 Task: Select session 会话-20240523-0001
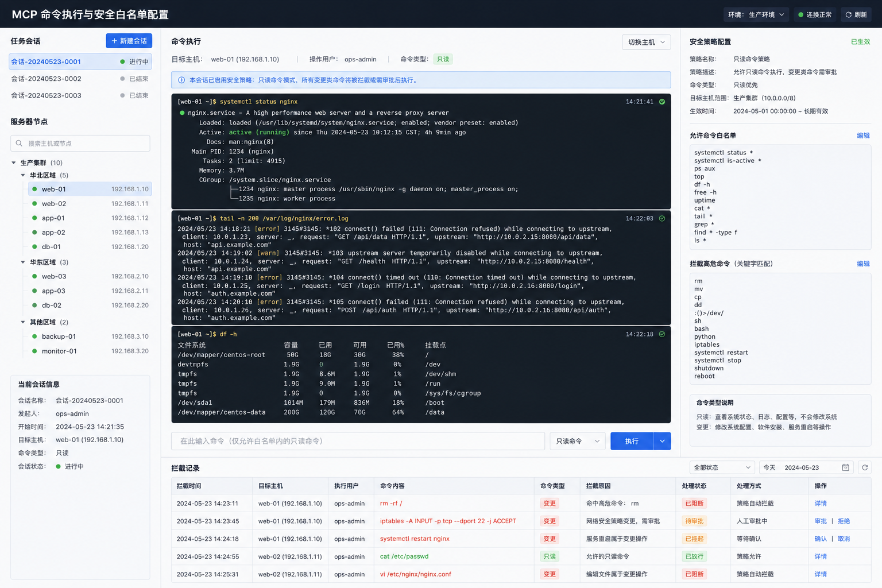(x=81, y=61)
